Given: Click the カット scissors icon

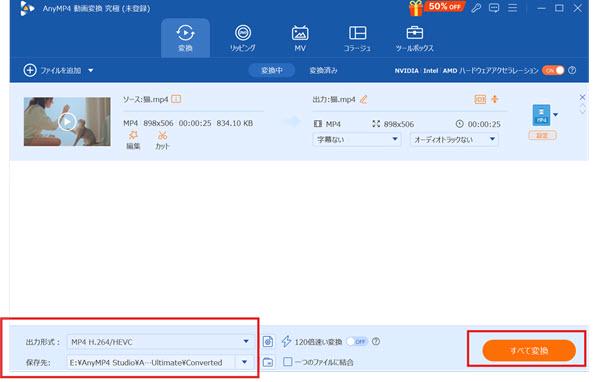Looking at the screenshot, I should pyautogui.click(x=162, y=140).
